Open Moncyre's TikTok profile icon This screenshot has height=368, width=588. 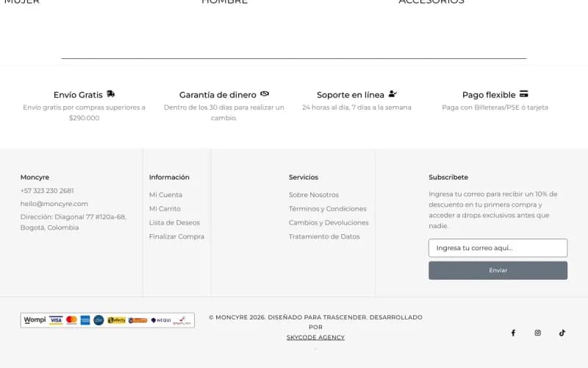[562, 333]
